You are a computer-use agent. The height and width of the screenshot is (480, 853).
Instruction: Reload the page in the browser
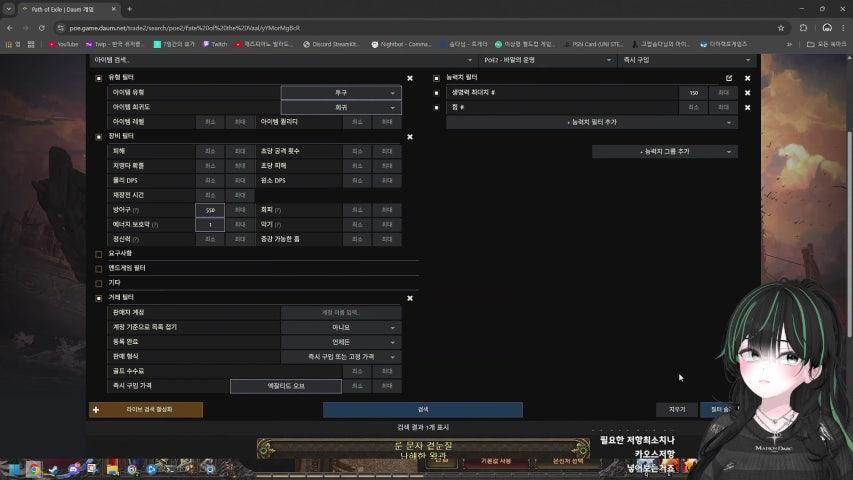[x=41, y=28]
